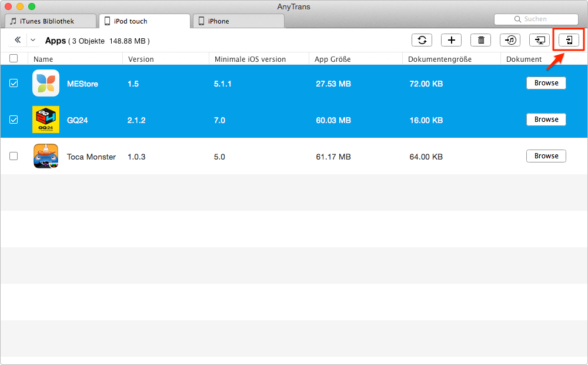
Task: Click the red close window button
Action: 8,6
